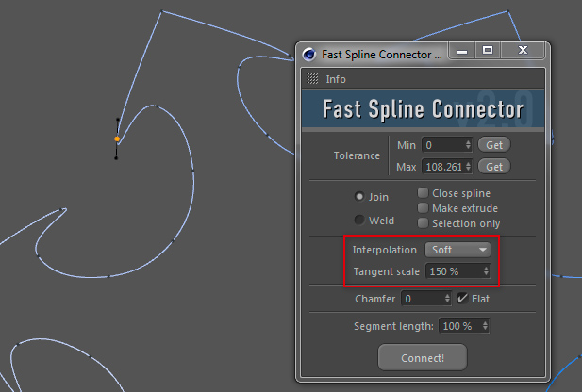Viewport: 582px width, 392px height.
Task: Click the Segment length field showing 100 %
Action: 463,326
